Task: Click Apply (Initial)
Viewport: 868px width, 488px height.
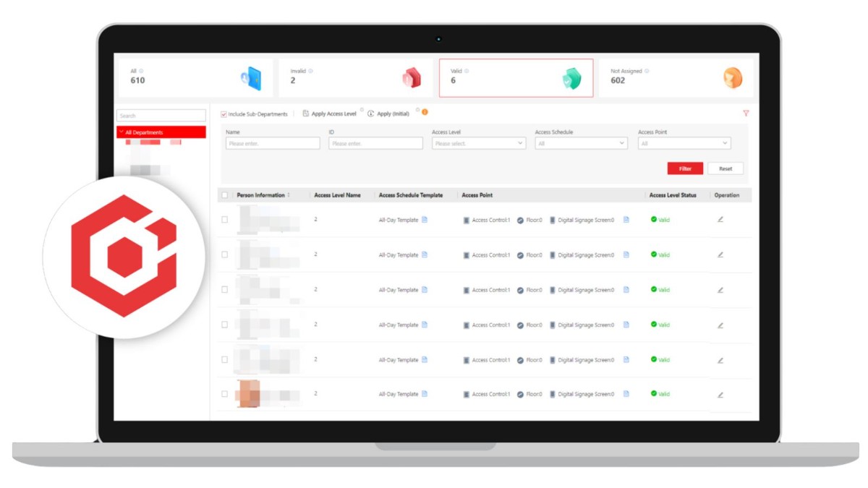Action: click(388, 114)
